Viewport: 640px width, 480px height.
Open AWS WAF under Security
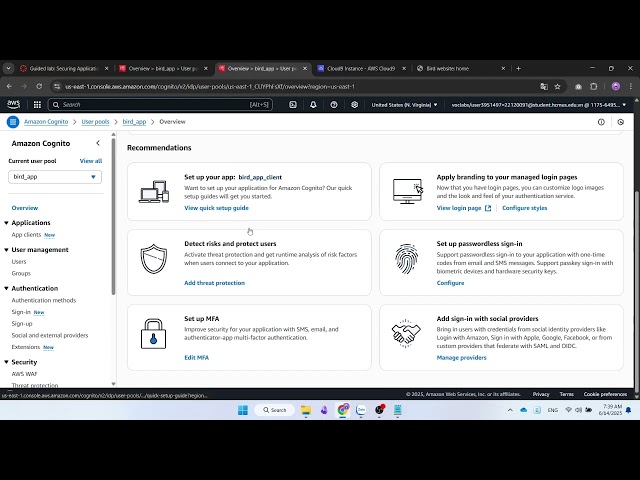tap(24, 374)
